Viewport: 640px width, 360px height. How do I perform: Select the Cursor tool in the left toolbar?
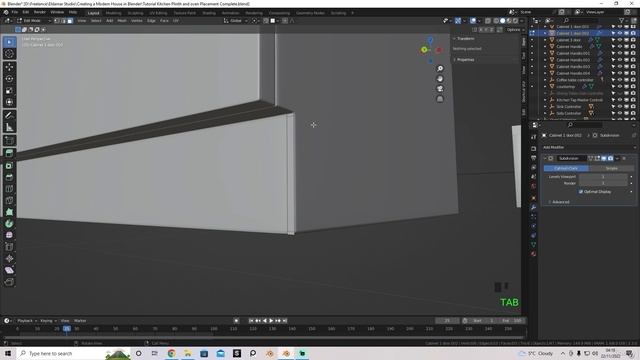tap(9, 54)
